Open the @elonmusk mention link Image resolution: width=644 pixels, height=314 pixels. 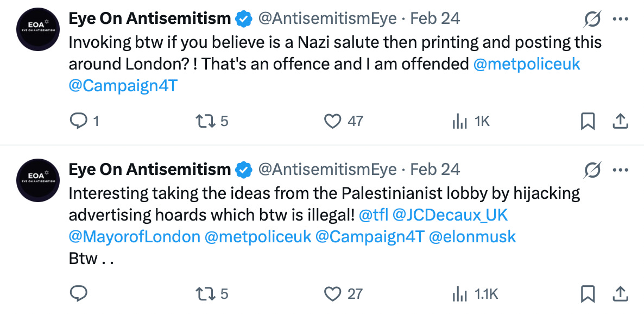[472, 237]
